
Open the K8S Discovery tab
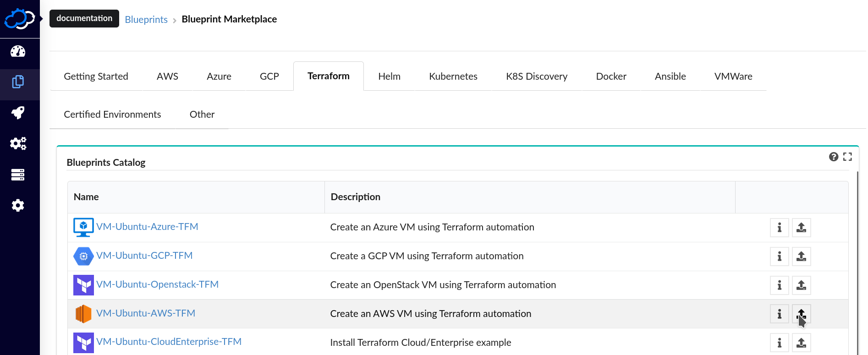click(x=537, y=76)
